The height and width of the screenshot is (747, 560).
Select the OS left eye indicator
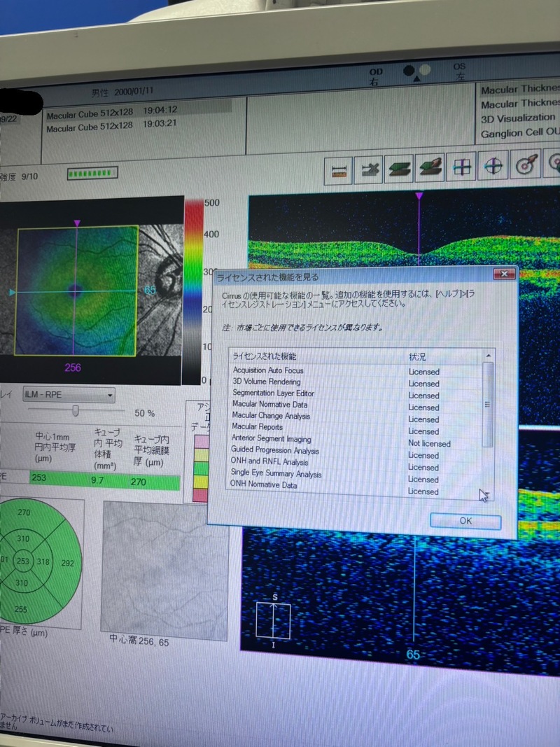click(x=459, y=71)
